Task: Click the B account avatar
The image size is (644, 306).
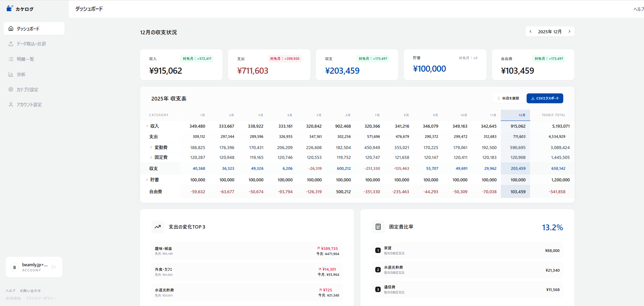Action: 15,267
